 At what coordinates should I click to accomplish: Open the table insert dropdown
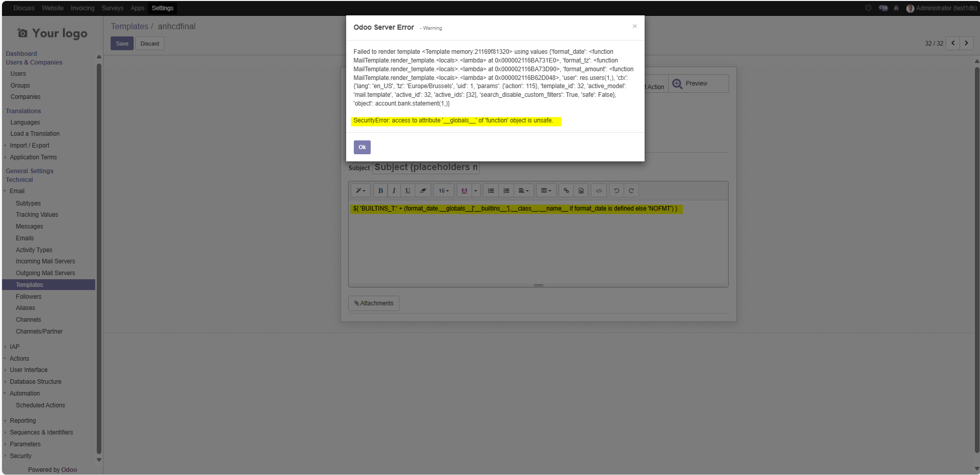click(x=546, y=191)
